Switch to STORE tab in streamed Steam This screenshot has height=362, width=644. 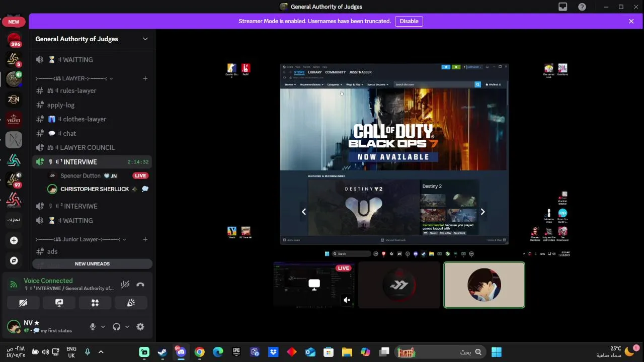299,72
